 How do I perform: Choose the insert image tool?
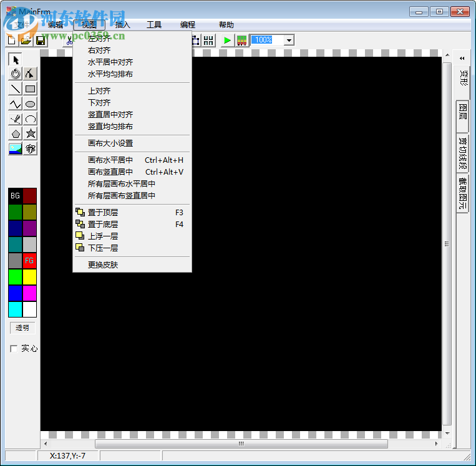(15, 148)
